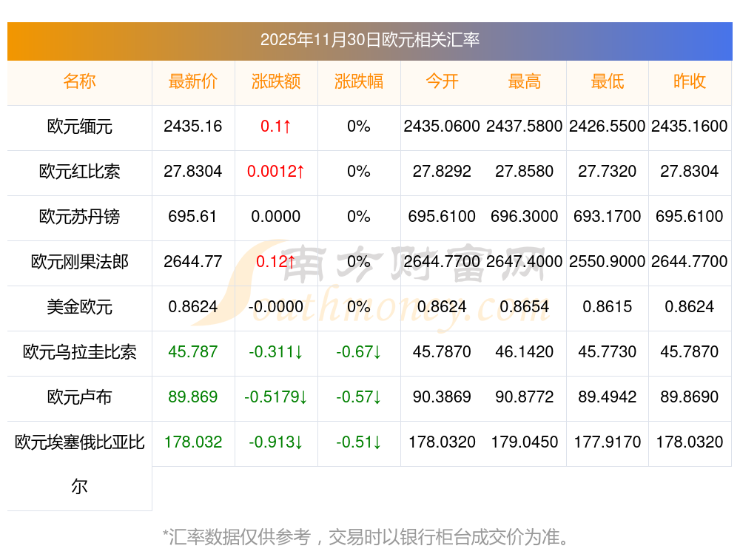
Task: Click opening price 90.3869
Action: coord(442,397)
